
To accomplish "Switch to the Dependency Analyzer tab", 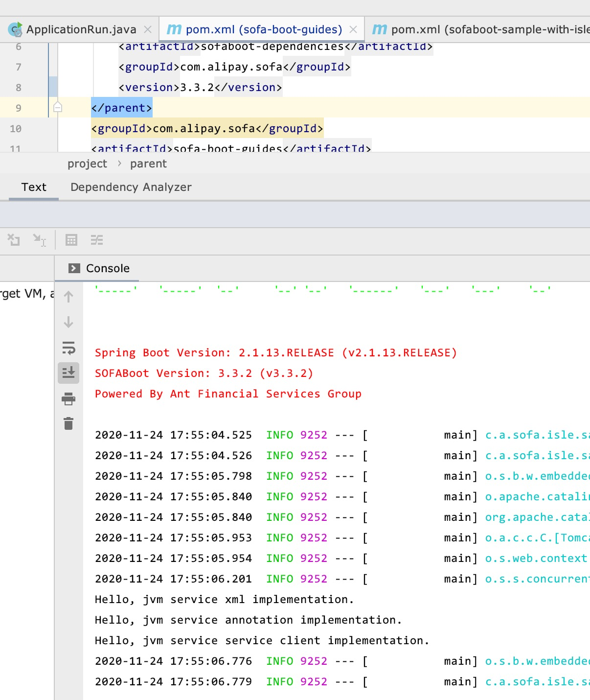I will pyautogui.click(x=131, y=187).
